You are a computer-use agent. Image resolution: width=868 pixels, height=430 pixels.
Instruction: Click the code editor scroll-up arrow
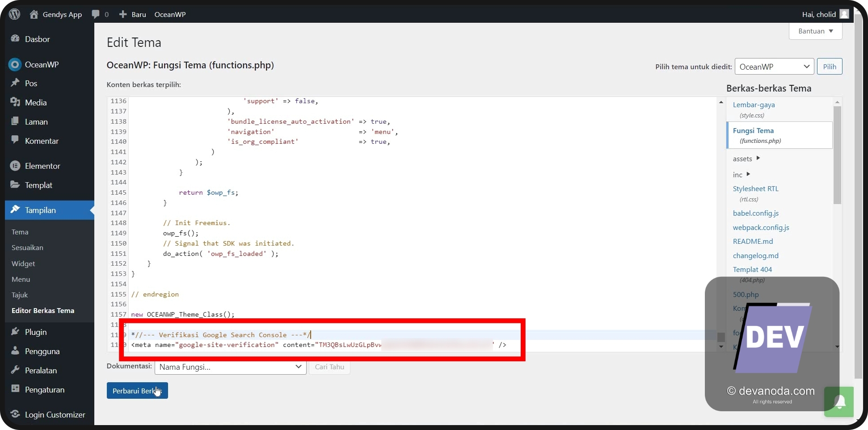pyautogui.click(x=721, y=102)
